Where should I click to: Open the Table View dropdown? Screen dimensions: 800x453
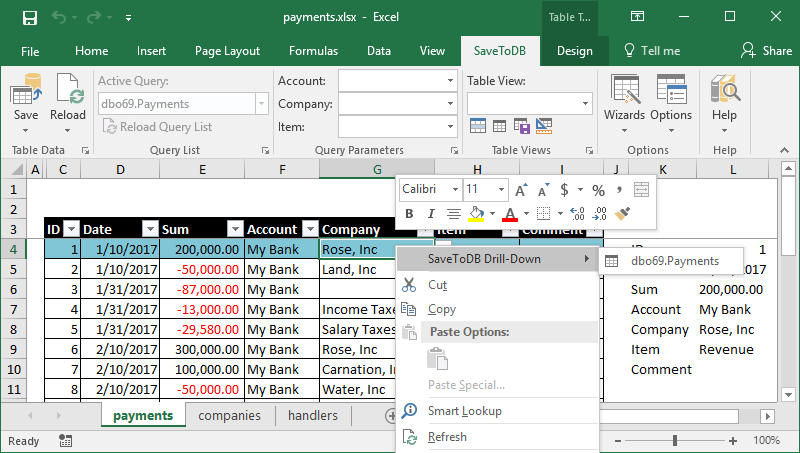click(585, 104)
